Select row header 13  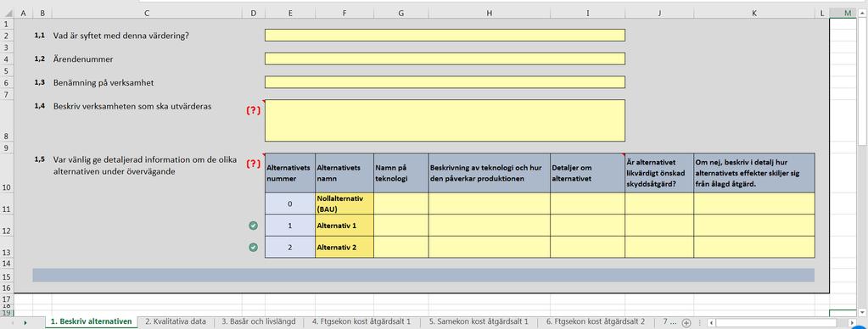coord(7,247)
